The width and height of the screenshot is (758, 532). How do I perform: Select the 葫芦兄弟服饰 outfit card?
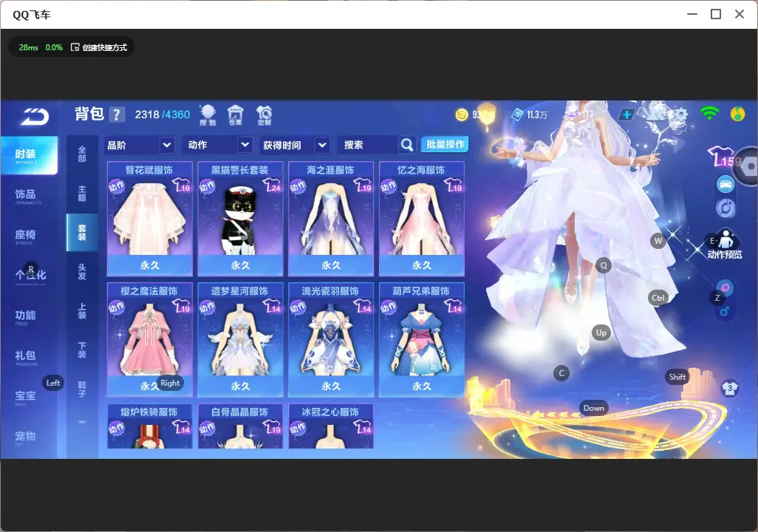pos(422,339)
